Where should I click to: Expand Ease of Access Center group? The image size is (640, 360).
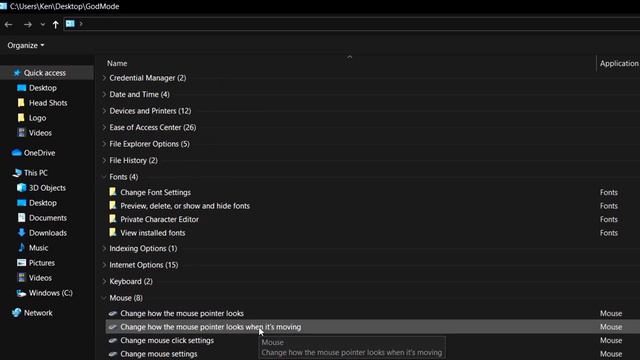tap(104, 127)
